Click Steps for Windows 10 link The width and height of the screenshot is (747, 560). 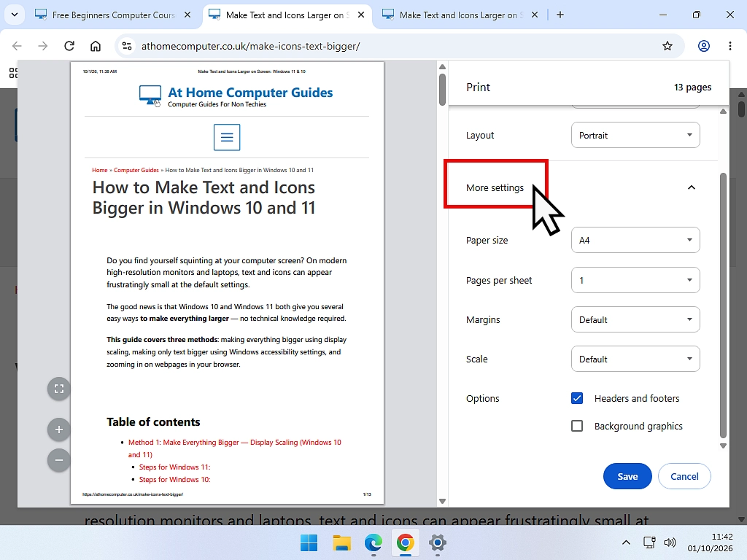175,480
